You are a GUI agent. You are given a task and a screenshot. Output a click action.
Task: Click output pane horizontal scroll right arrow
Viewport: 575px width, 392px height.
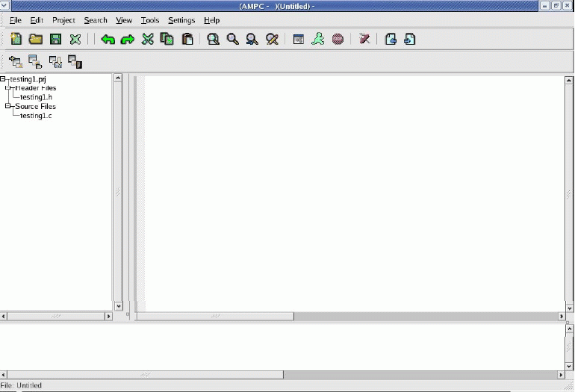click(x=561, y=375)
